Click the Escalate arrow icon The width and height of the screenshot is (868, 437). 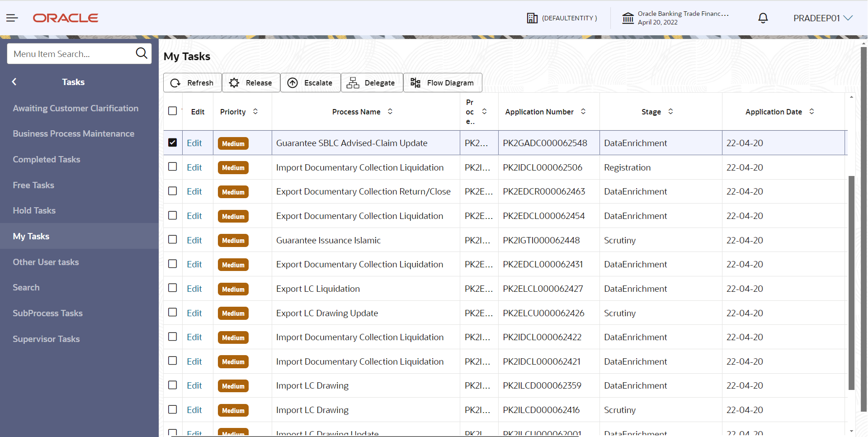pos(292,83)
